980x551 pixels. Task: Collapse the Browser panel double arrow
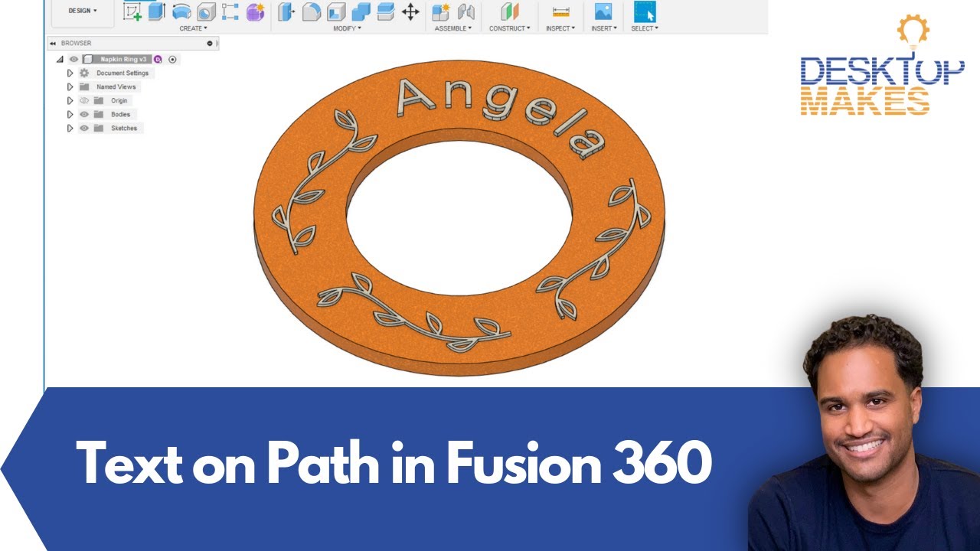[x=53, y=44]
